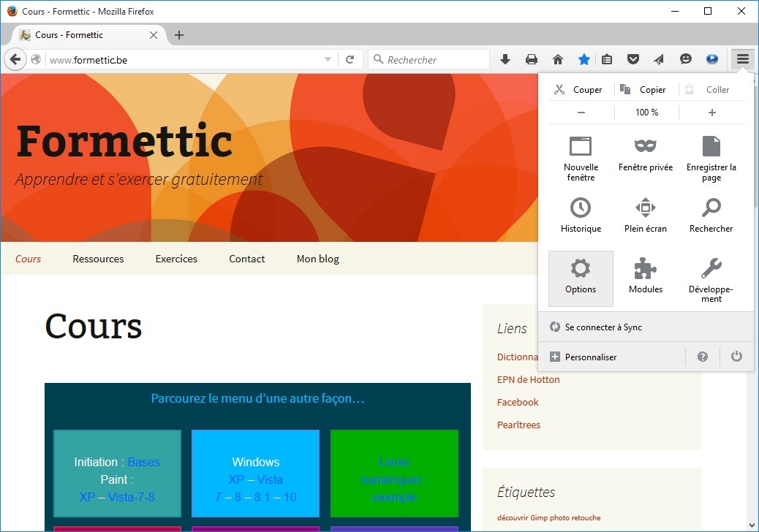
Task: Go back with the back arrow button
Action: pyautogui.click(x=15, y=59)
